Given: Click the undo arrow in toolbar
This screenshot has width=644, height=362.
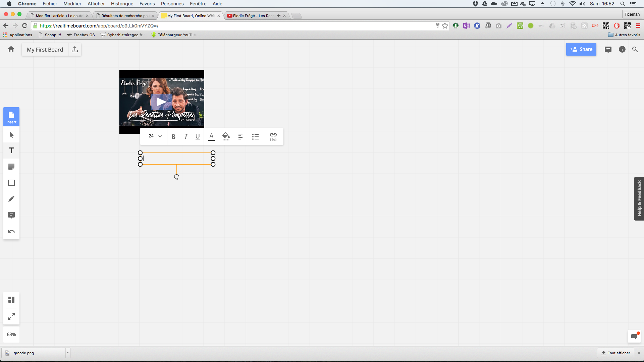Looking at the screenshot, I should point(11,231).
